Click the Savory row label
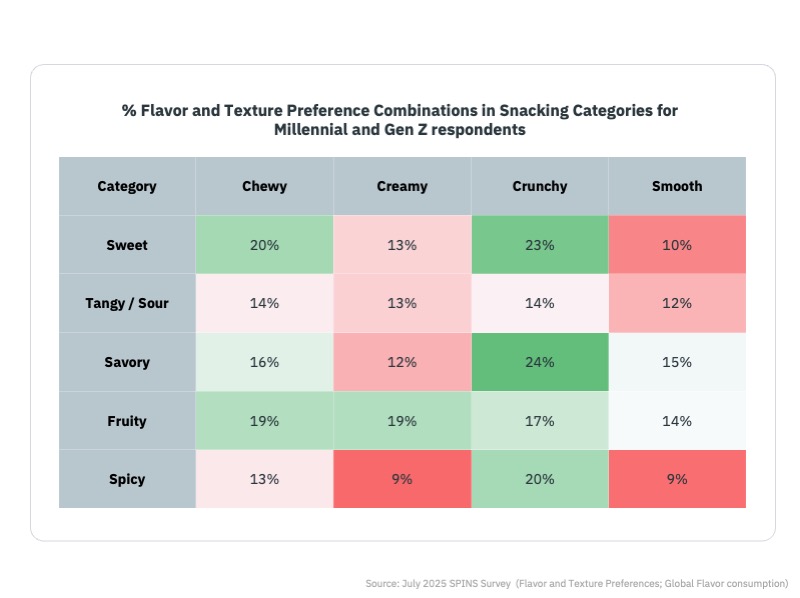This screenshot has height=598, width=800. point(127,362)
